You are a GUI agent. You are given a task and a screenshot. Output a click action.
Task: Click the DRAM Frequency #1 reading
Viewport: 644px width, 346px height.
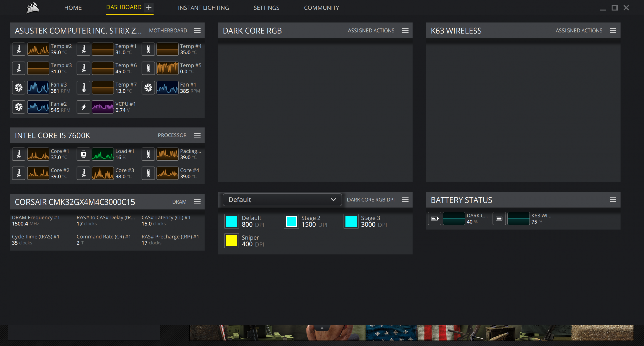point(36,221)
